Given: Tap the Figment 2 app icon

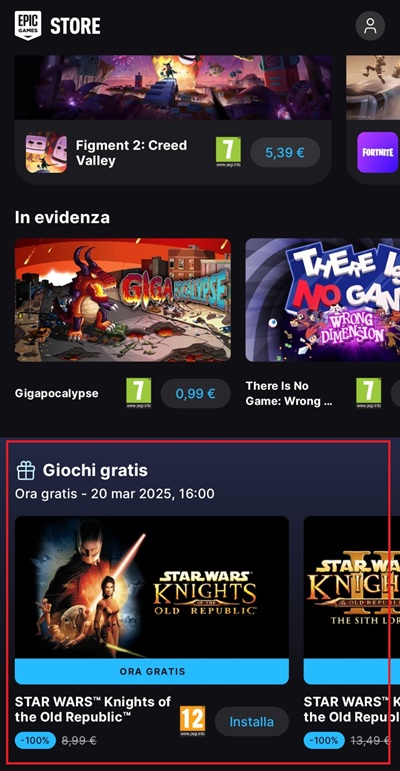Looking at the screenshot, I should point(46,153).
